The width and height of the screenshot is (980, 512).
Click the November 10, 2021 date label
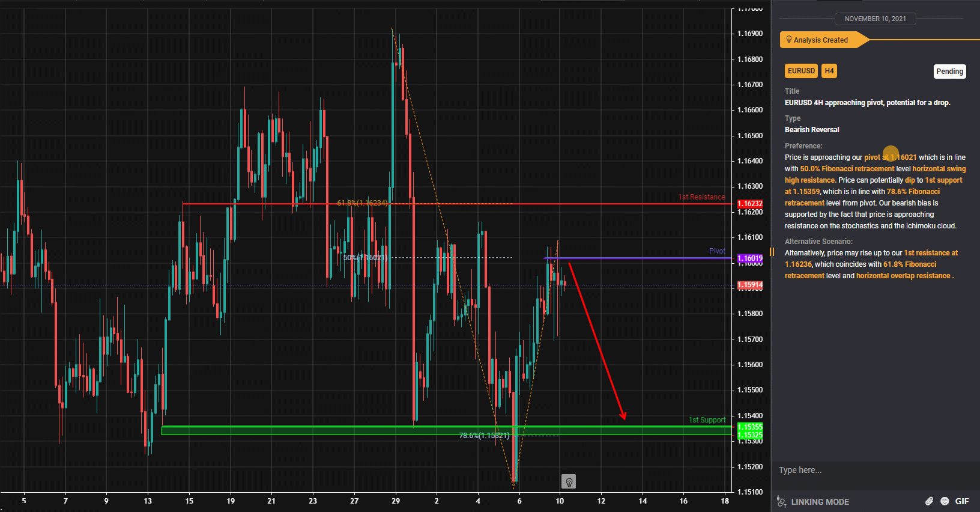click(x=875, y=19)
